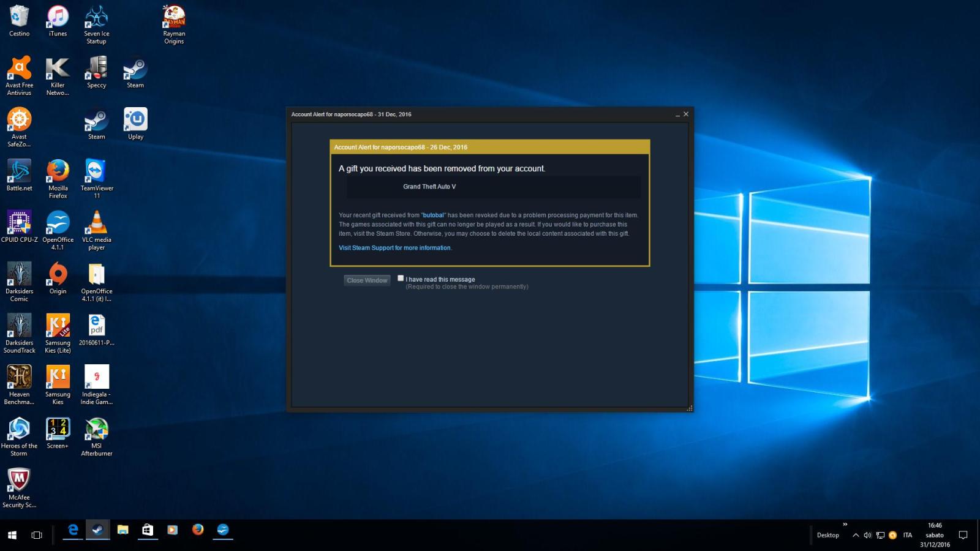This screenshot has height=551, width=980.
Task: Open the Windows Start menu
Action: coord(12,535)
